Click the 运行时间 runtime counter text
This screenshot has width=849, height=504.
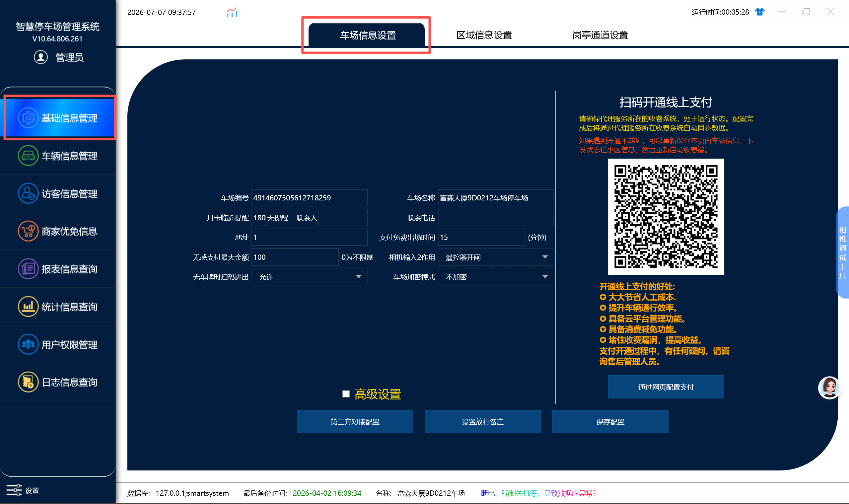tap(720, 12)
